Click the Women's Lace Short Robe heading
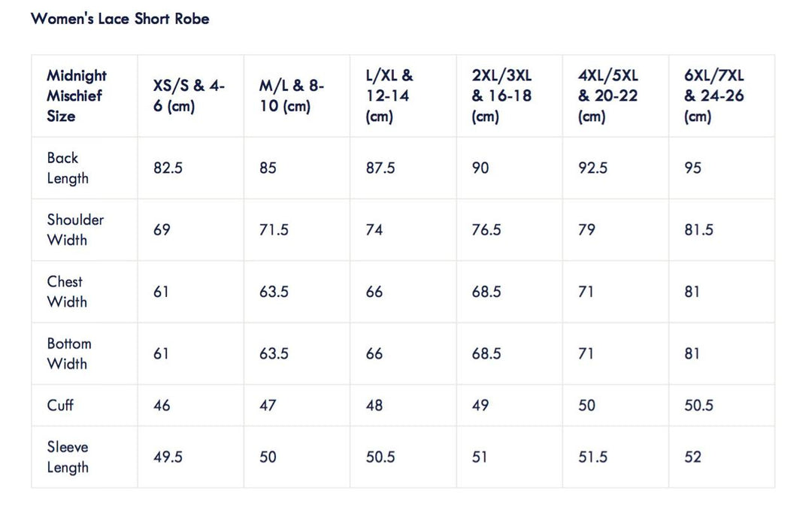812x509 pixels. [120, 19]
